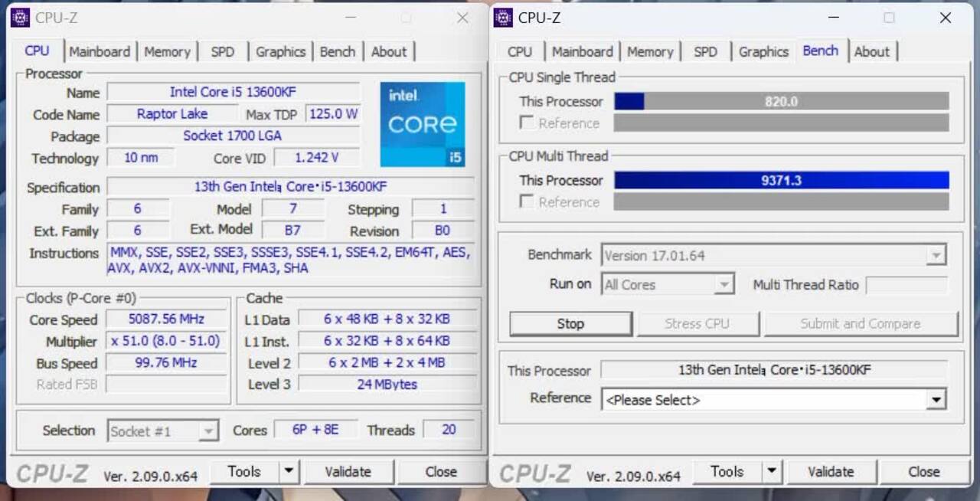Click the Submit and Compare button
980x501 pixels.
861,323
